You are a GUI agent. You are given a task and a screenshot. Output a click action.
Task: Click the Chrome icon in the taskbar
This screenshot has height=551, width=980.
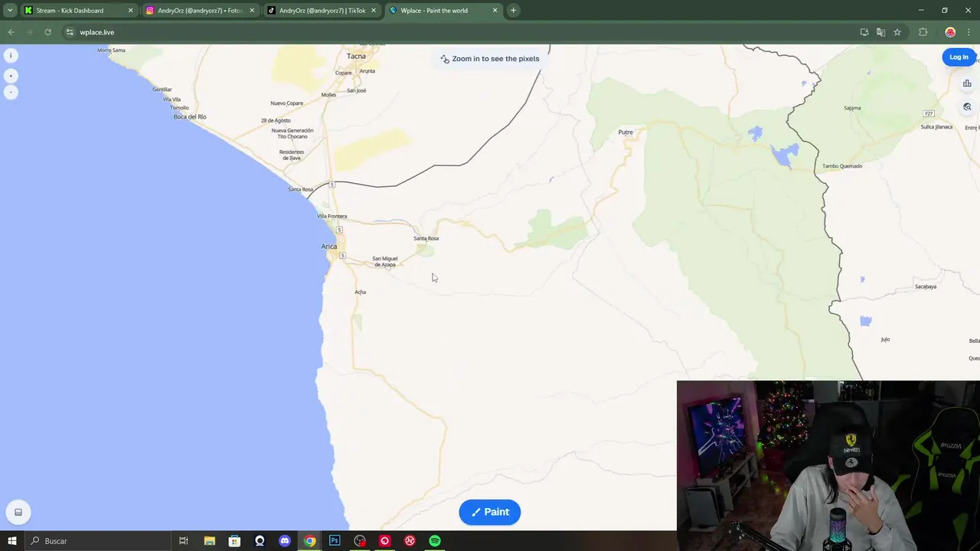coord(309,541)
